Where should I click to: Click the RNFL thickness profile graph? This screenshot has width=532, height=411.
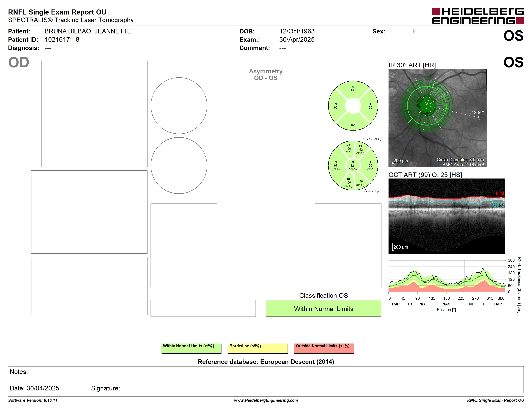click(447, 276)
